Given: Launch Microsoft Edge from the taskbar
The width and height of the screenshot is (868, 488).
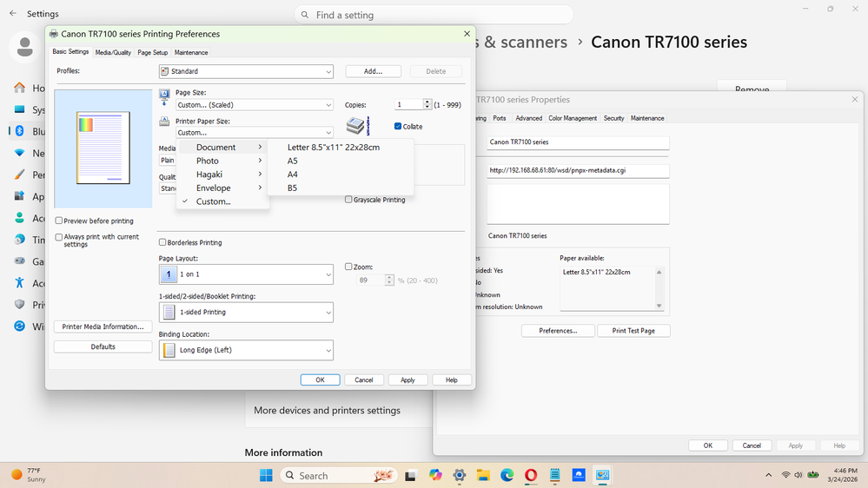Looking at the screenshot, I should click(507, 475).
